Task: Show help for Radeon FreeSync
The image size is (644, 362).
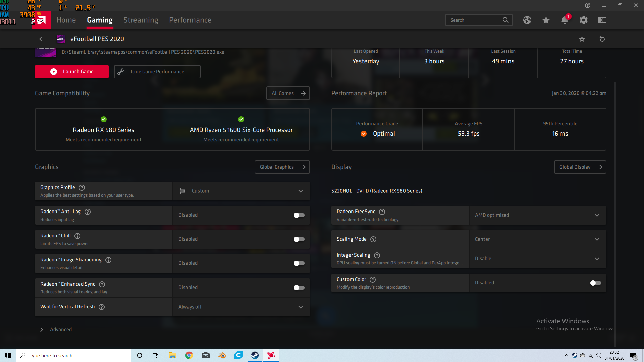Action: coord(382,212)
